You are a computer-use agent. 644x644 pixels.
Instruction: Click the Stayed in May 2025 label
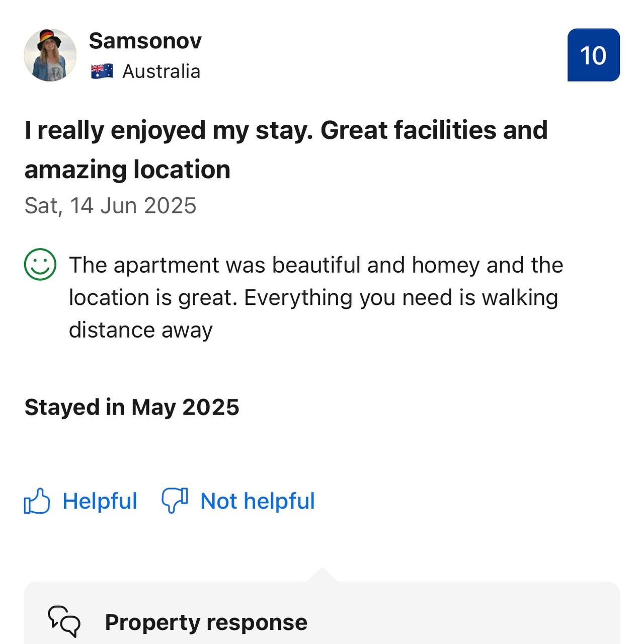coord(132,407)
